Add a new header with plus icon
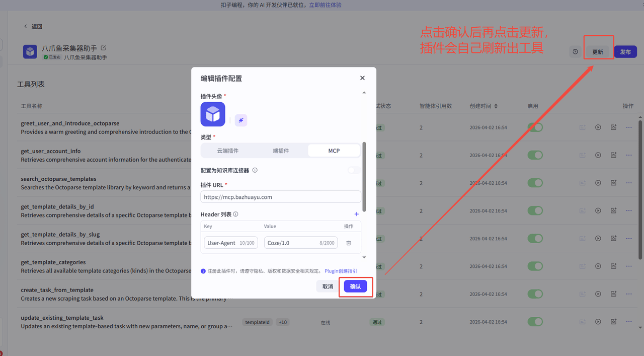 tap(357, 214)
